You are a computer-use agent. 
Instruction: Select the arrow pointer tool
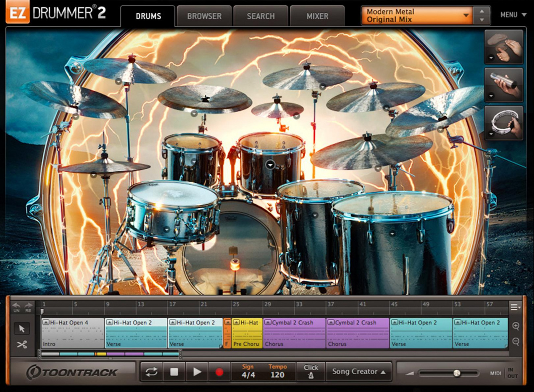click(20, 329)
